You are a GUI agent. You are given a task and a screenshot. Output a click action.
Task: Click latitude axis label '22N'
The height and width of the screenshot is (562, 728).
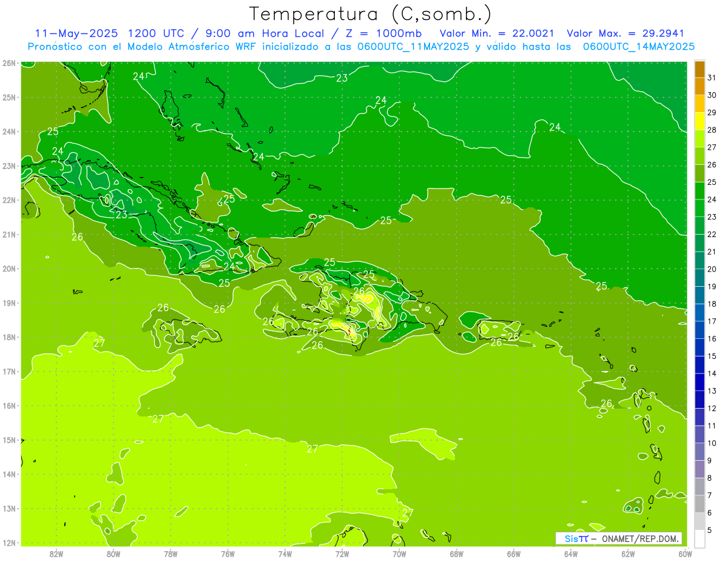[x=8, y=200]
